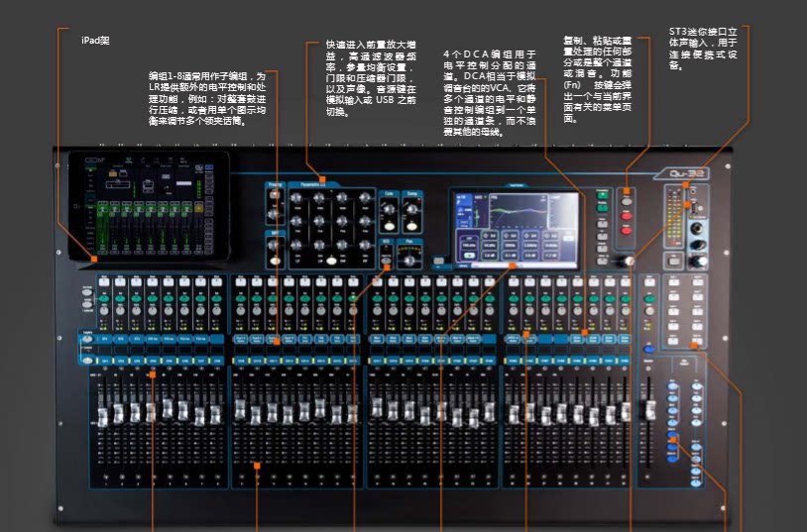Click the annotation starting with 4个DCA编组

pyautogui.click(x=489, y=93)
